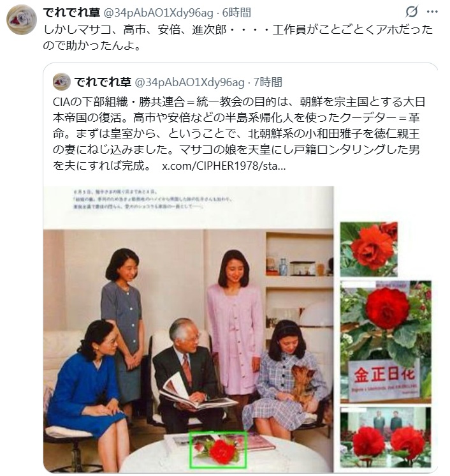Screen dimensions: 450x476
Task: Open the @34pAbAO1Xdy96ag handle in quoted post
Action: (x=189, y=82)
